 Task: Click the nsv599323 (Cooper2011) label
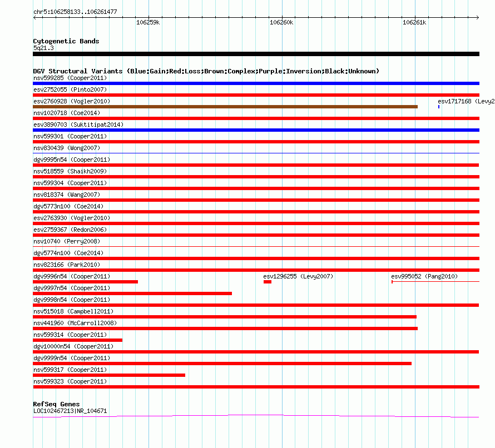[70, 381]
